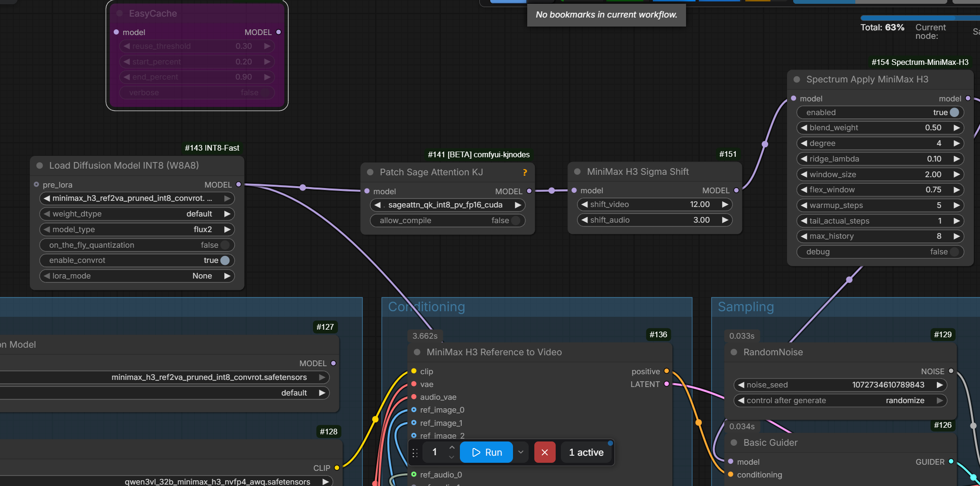Collapse the MiniMax H3 Reference to Video node dot
This screenshot has width=980, height=486.
(x=417, y=352)
